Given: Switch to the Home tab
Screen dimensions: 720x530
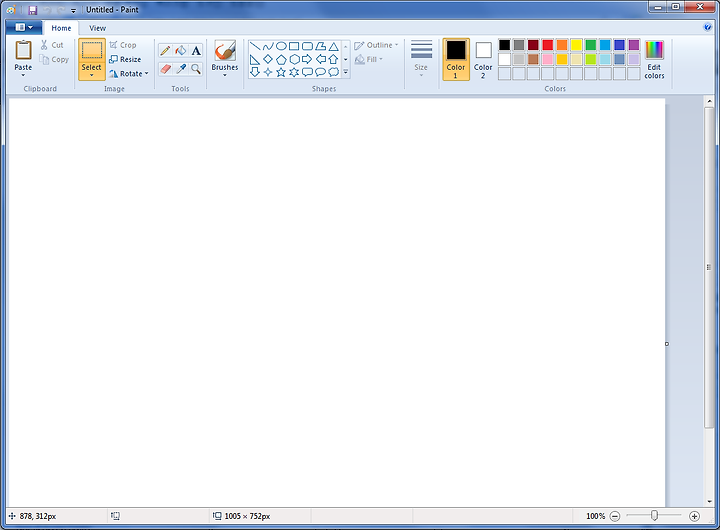Looking at the screenshot, I should [61, 28].
